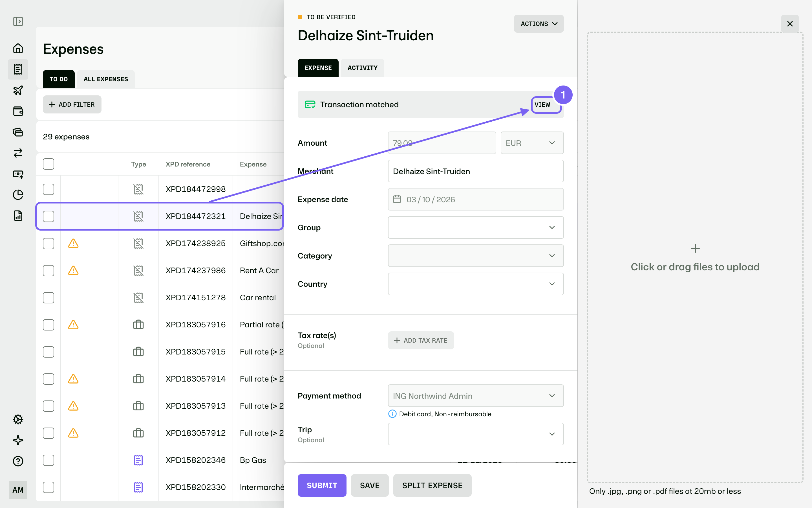The image size is (812, 508).
Task: Click the Submit button
Action: (322, 485)
